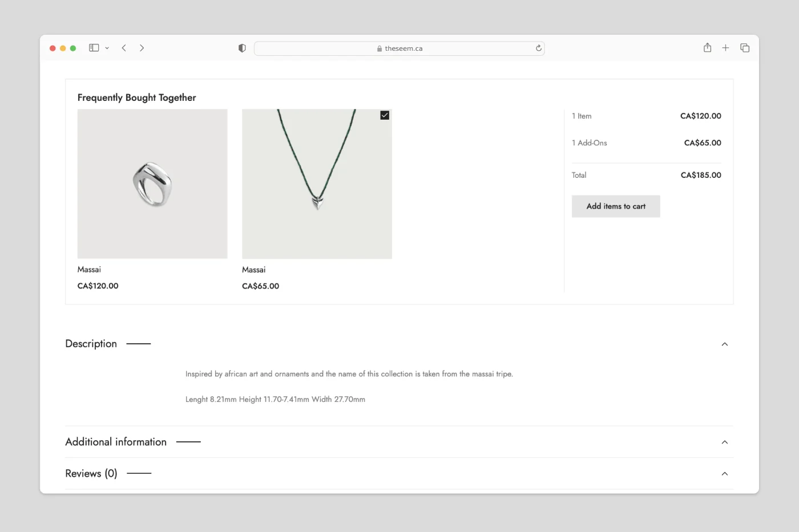Go back to previous page
The image size is (799, 532).
point(124,48)
